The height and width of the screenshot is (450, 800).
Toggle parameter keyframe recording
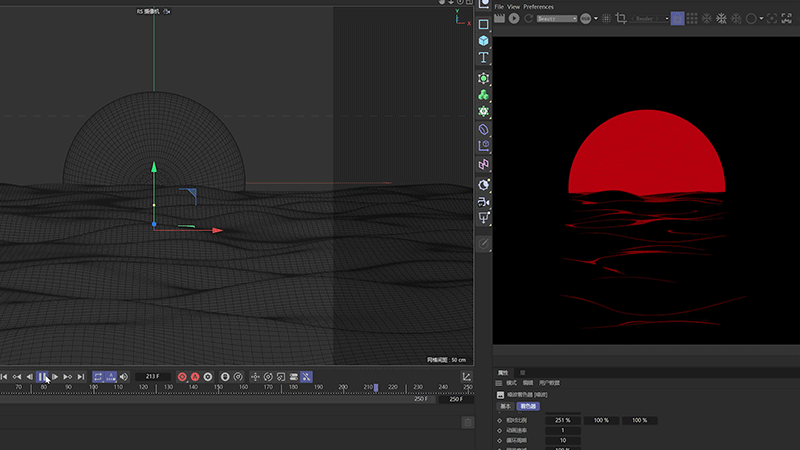point(293,377)
